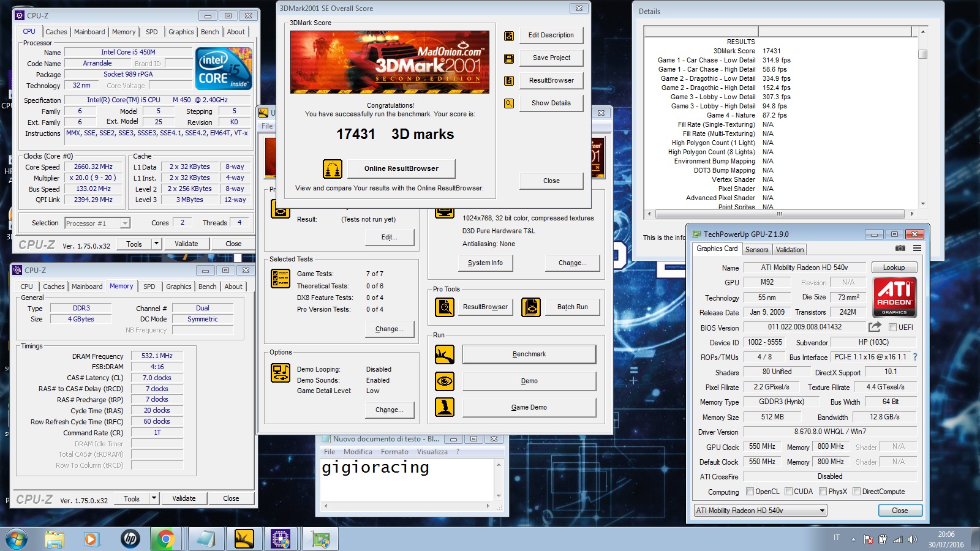Toggle the CUDA checkbox in GPU-Z
The height and width of the screenshot is (551, 980).
pyautogui.click(x=788, y=492)
